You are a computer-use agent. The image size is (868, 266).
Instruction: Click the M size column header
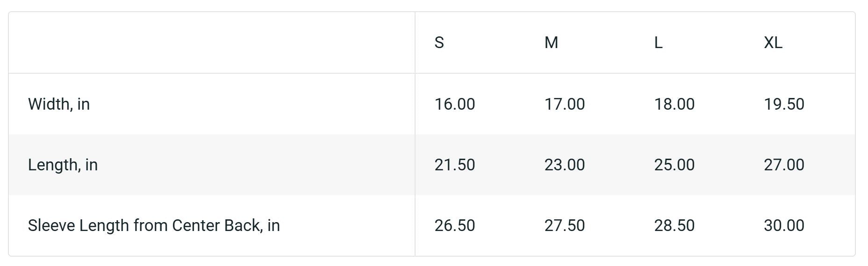coord(551,42)
